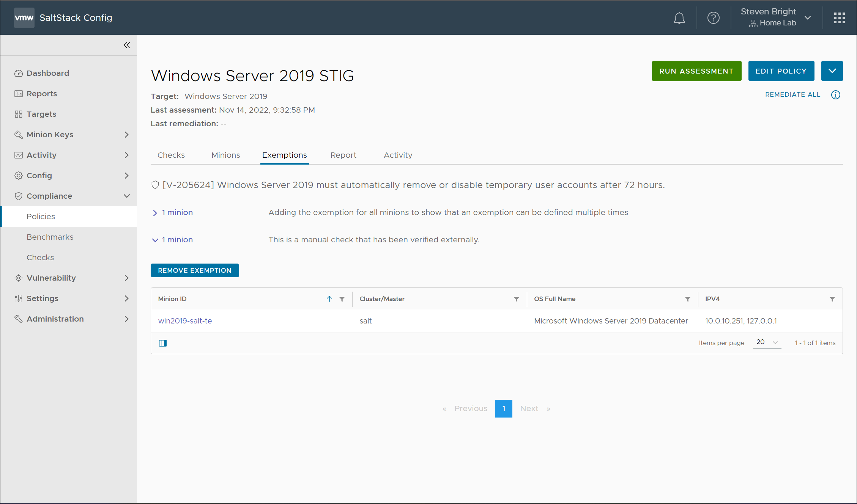
Task: Open the Items per page dropdown
Action: pos(767,342)
